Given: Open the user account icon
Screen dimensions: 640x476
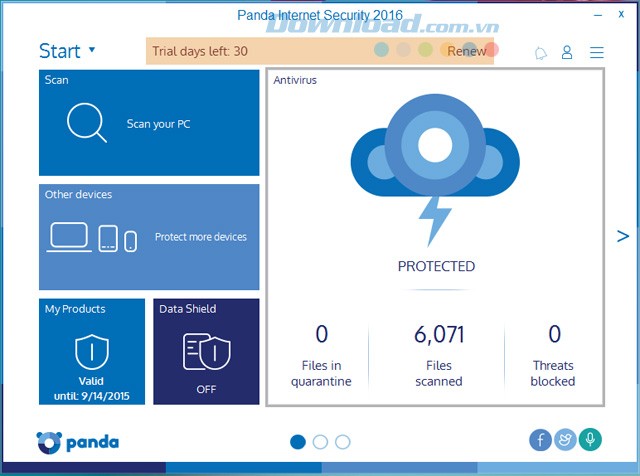Looking at the screenshot, I should click(x=567, y=52).
